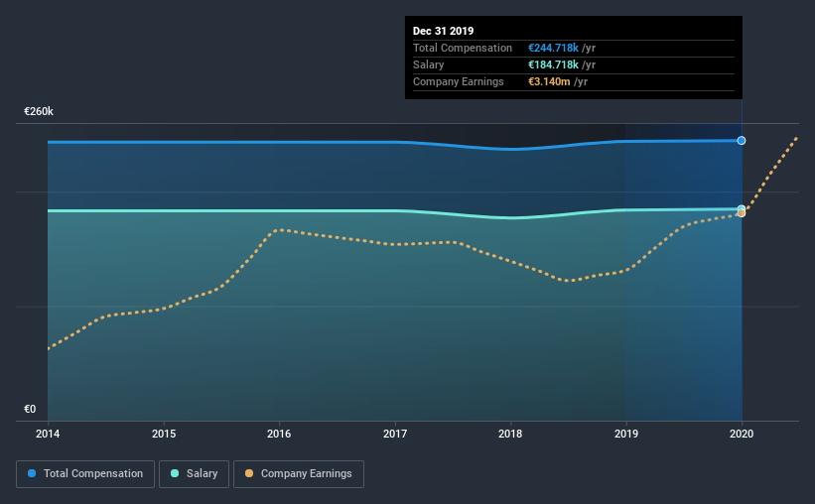The image size is (815, 504).
Task: Click the Dec 31 2019 tooltip date
Action: (x=443, y=31)
